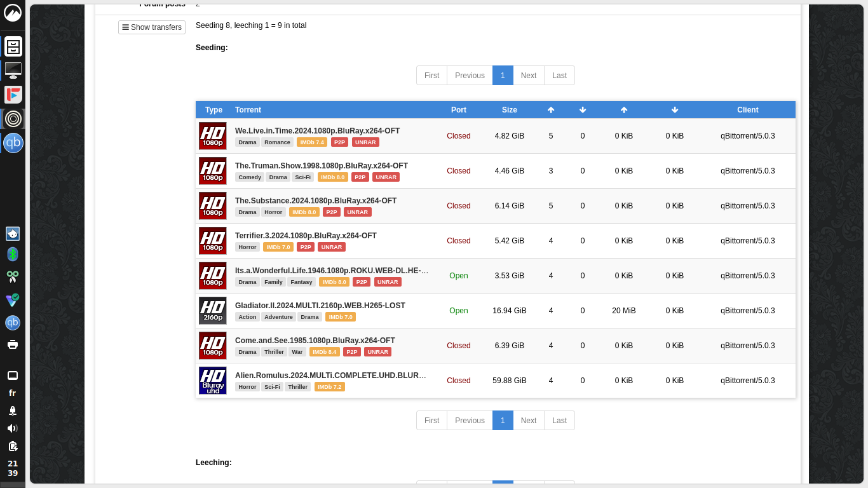Click the printer tray icon
Screen dimensions: 868x488
[13, 344]
